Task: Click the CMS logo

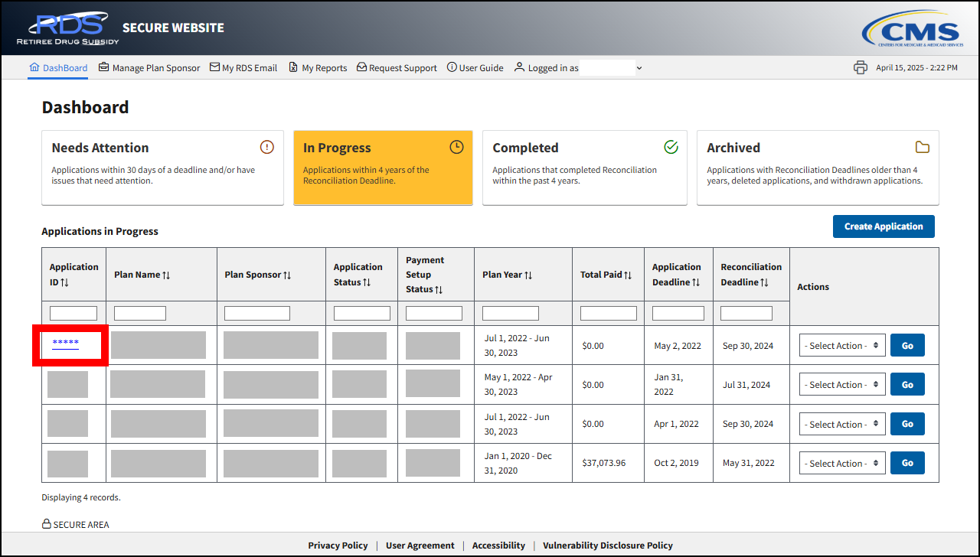Action: point(911,32)
